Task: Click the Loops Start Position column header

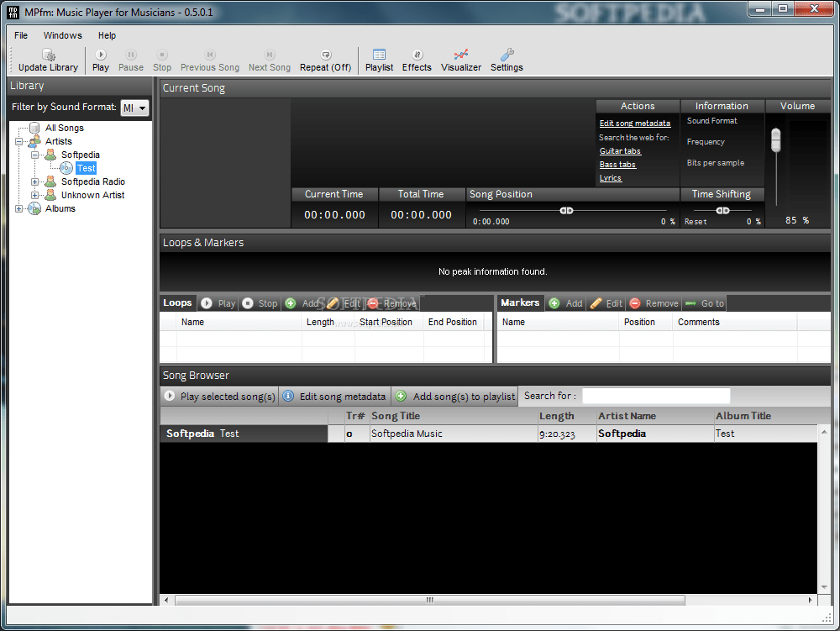Action: click(x=389, y=322)
